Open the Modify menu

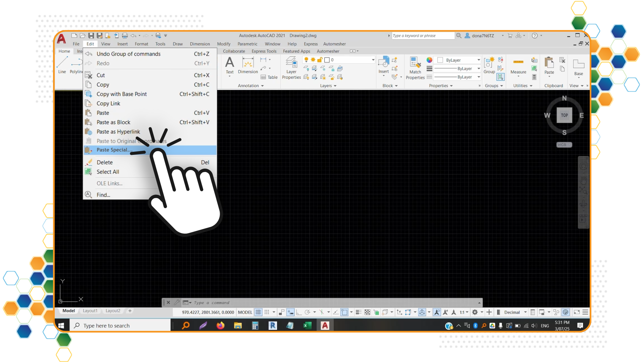223,44
